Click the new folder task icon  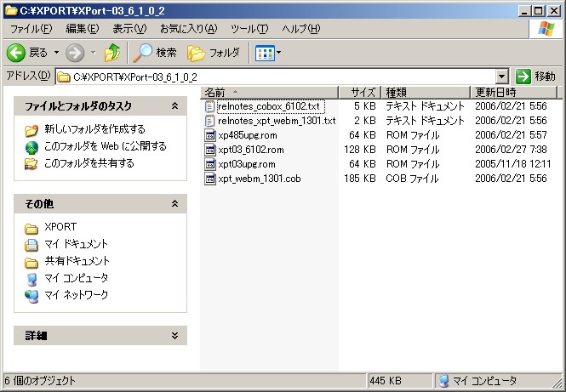pos(31,129)
